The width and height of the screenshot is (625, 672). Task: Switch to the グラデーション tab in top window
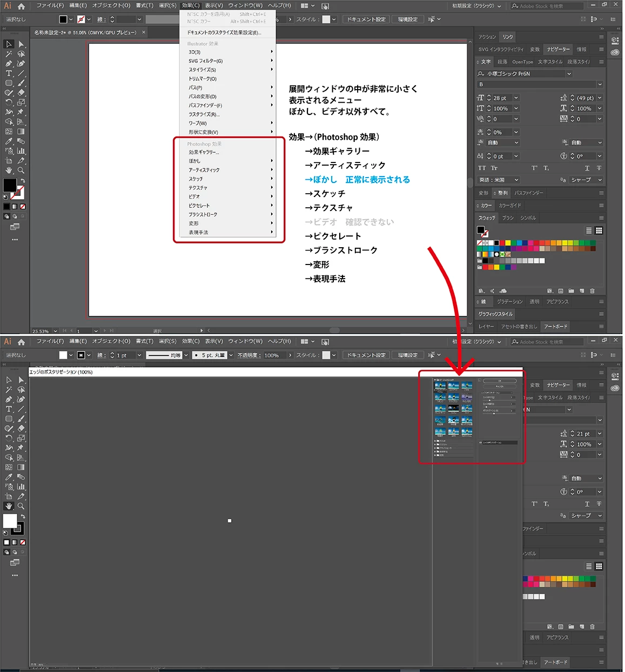tap(510, 302)
